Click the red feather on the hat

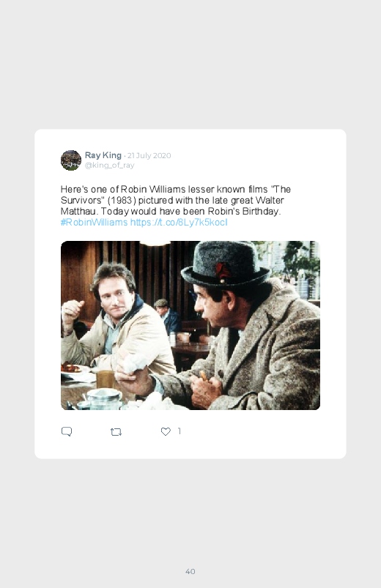(x=223, y=272)
